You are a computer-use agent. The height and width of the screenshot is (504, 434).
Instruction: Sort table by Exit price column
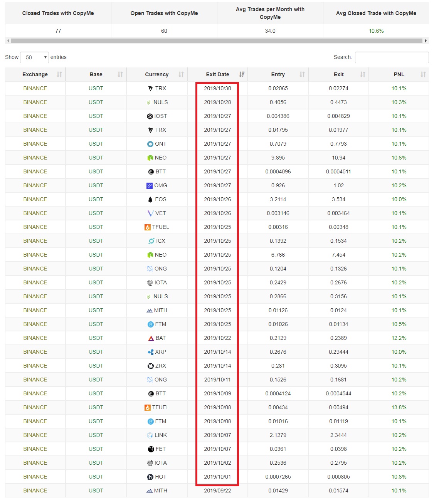[x=363, y=74]
